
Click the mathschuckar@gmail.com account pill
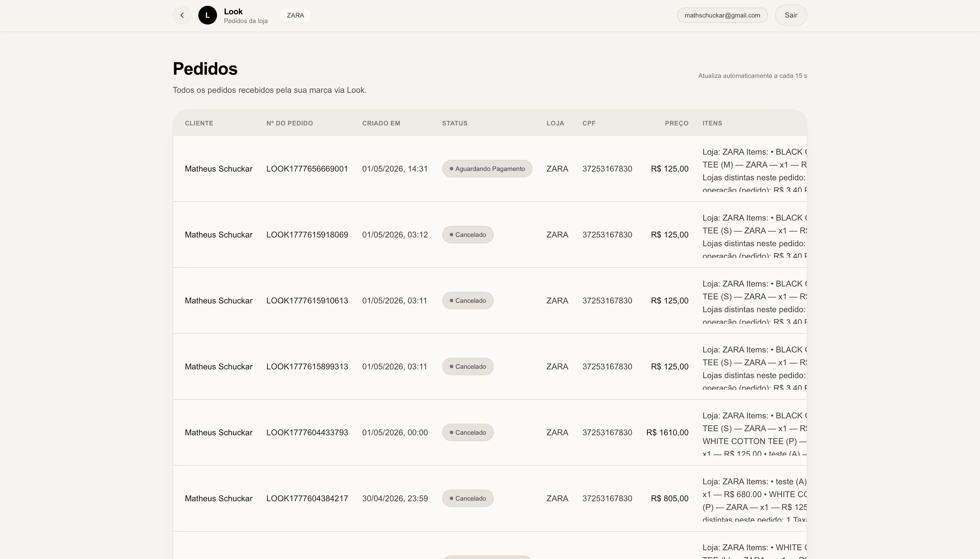722,15
